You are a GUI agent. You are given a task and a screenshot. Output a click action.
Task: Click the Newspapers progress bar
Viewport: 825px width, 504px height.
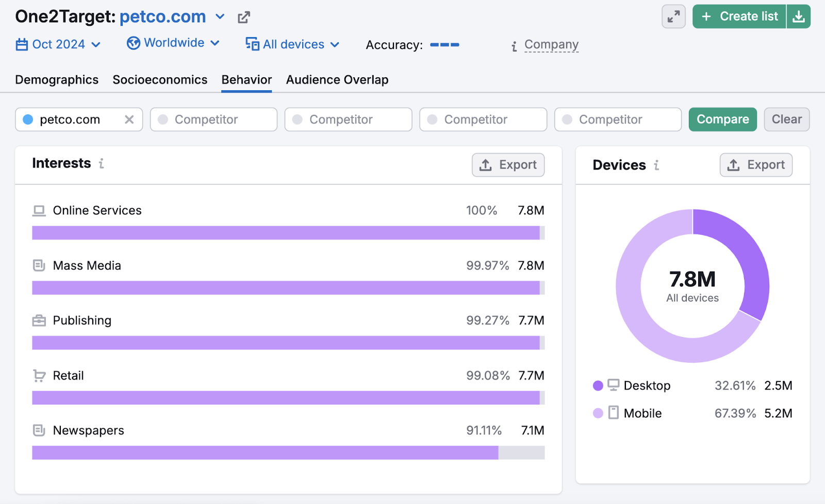[288, 453]
